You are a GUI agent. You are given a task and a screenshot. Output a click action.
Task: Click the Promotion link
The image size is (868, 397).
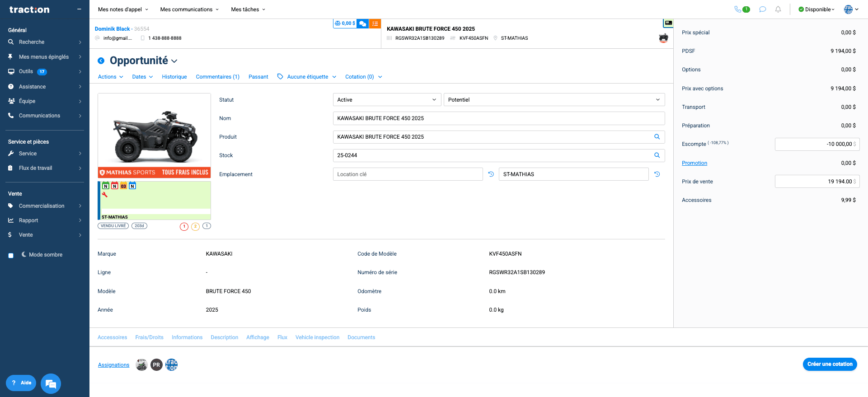pos(694,163)
